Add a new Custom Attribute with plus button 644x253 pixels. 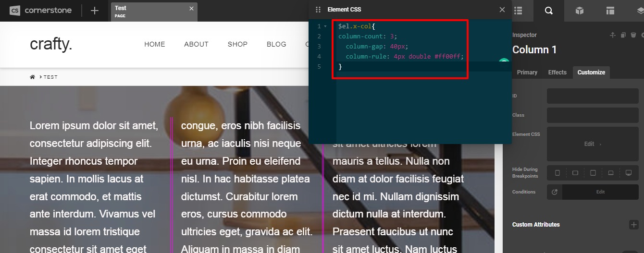pyautogui.click(x=633, y=225)
